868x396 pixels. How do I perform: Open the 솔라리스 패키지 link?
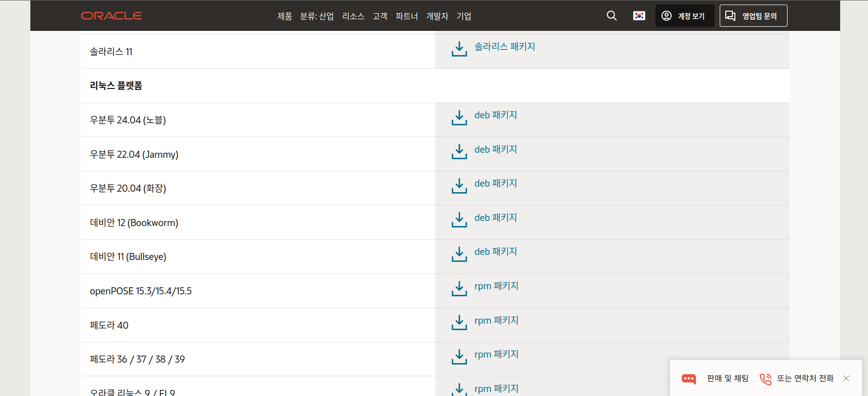click(505, 47)
